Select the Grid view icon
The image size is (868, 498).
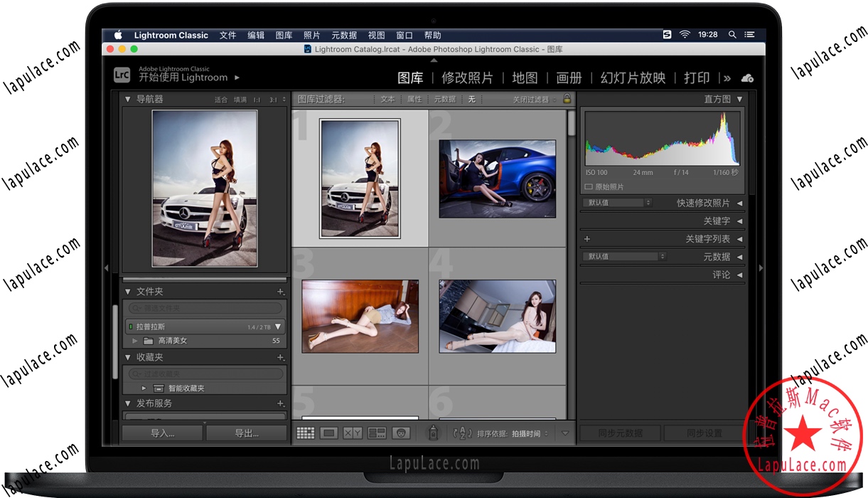[306, 433]
